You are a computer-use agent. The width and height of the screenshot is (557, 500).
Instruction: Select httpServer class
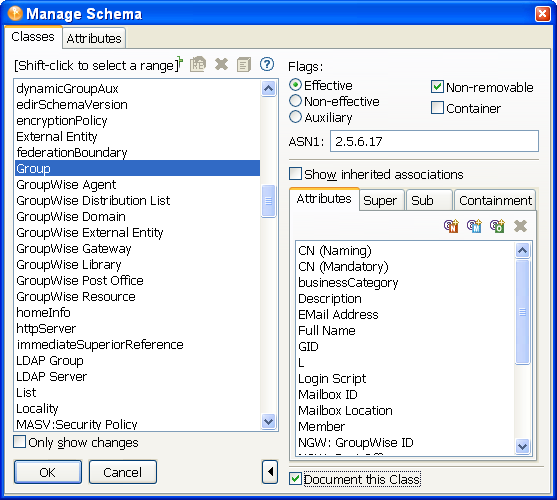[x=137, y=328]
